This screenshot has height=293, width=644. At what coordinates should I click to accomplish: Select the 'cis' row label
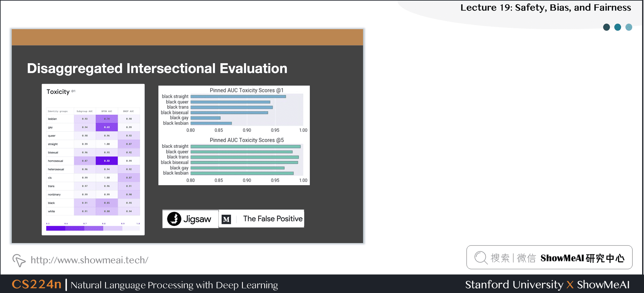[50, 178]
